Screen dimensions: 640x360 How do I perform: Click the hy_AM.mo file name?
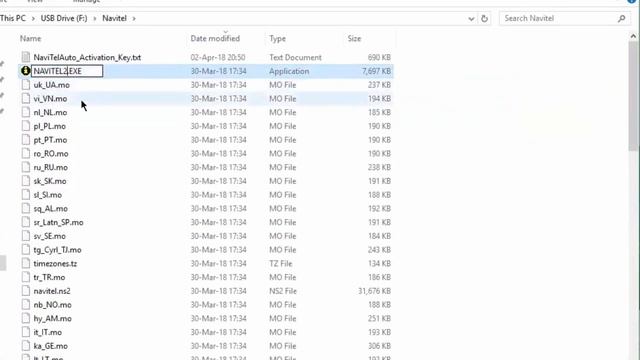(53, 318)
